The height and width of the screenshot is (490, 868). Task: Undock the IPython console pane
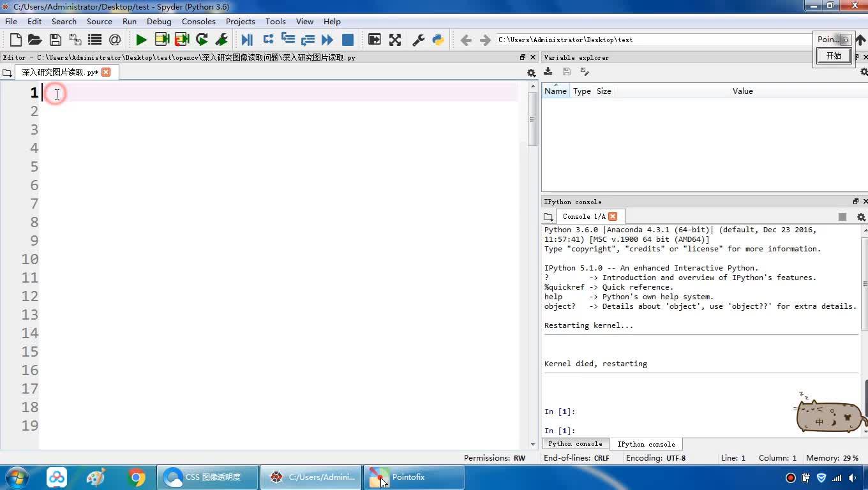tap(856, 202)
